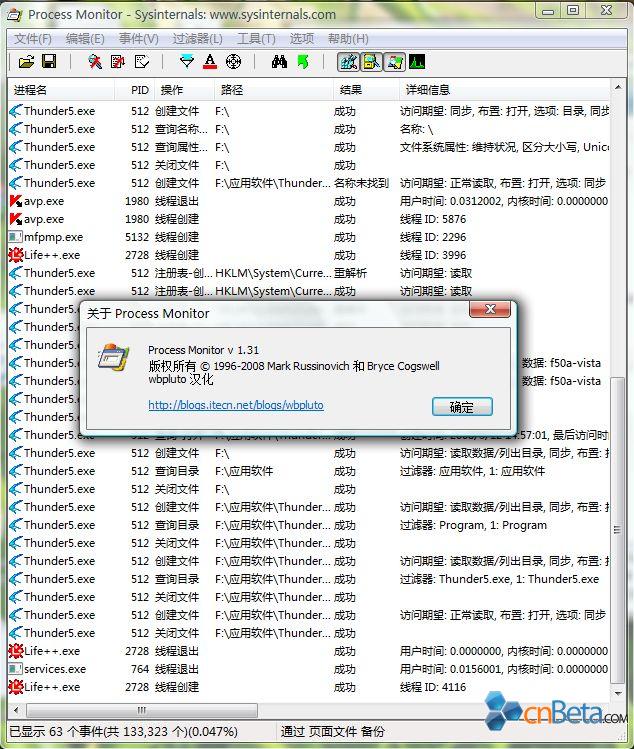
Task: Close the 关于 Process Monitor dialog
Action: [x=490, y=309]
